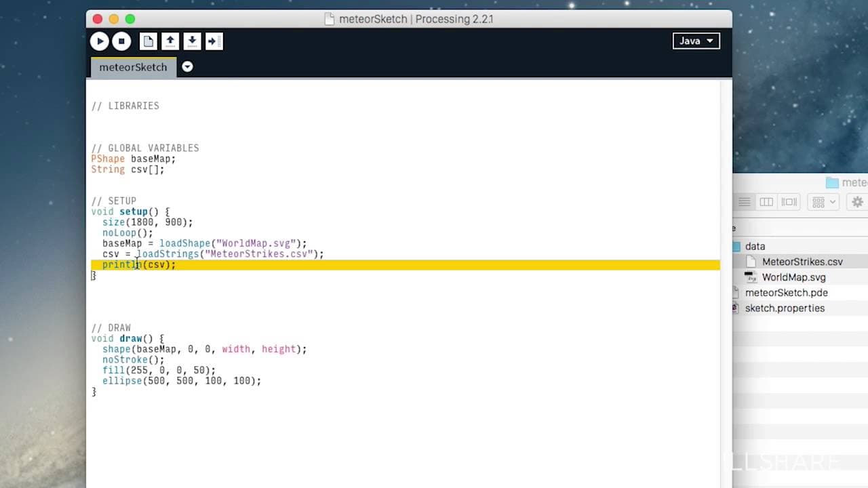This screenshot has width=868, height=488.
Task: Minimize the Processing window with yellow button
Action: coord(114,19)
